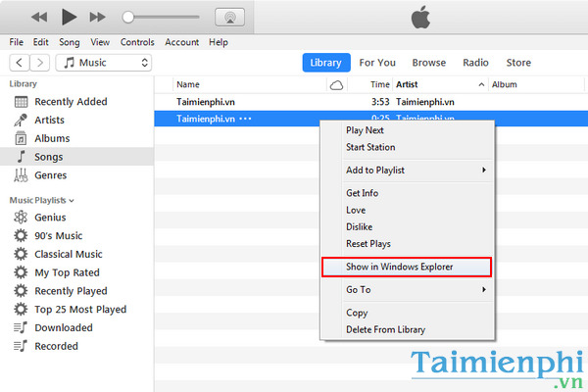This screenshot has width=588, height=392.
Task: Start playback with the Play button
Action: 69,17
